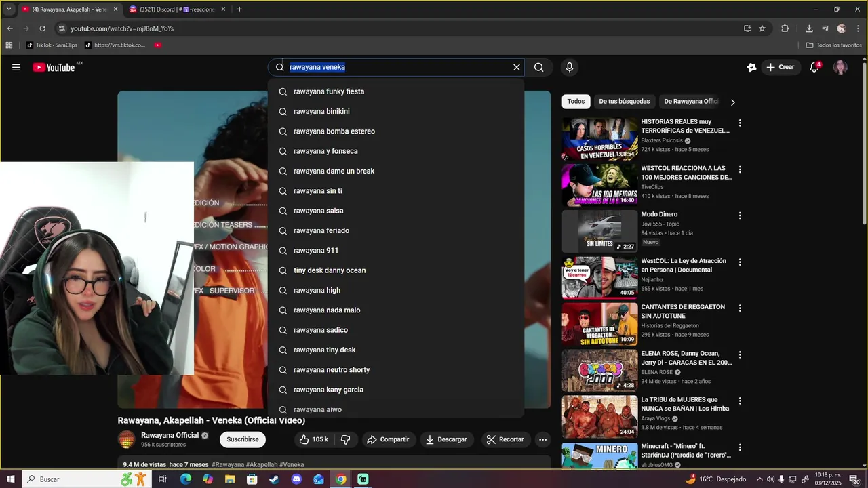868x488 pixels.
Task: Submit search with magnifier button
Action: tap(539, 67)
